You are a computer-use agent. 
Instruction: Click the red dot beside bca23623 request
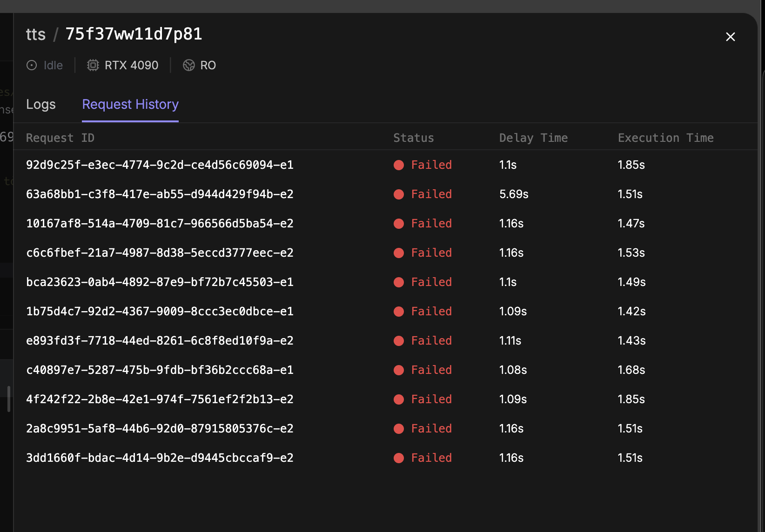point(399,282)
